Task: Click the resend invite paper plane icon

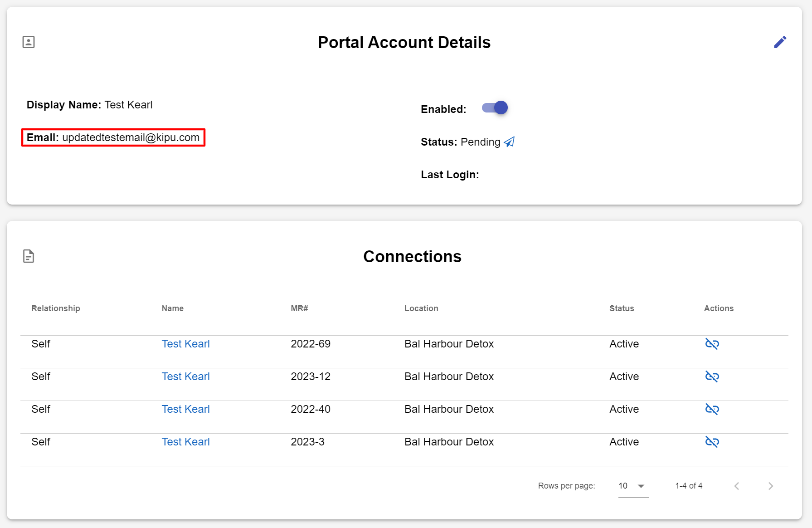Action: (x=509, y=142)
